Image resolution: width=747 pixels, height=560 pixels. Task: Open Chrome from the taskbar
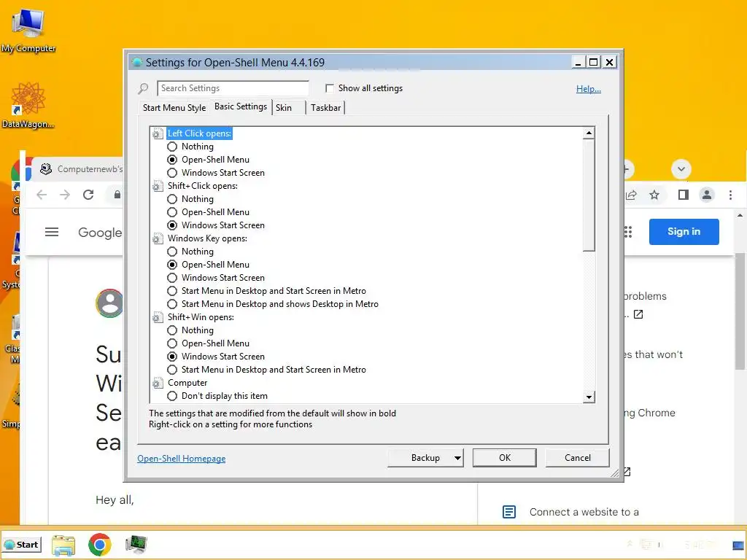pos(99,545)
